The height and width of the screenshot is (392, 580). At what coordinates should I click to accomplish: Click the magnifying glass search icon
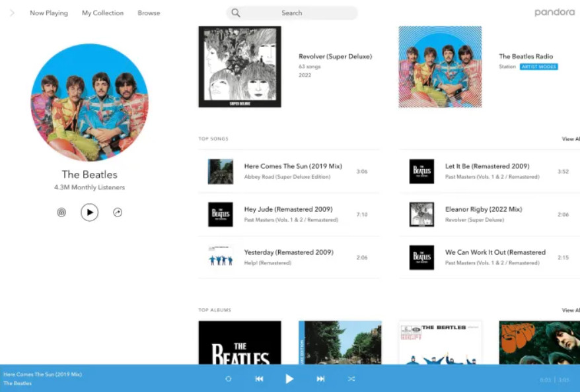click(236, 13)
